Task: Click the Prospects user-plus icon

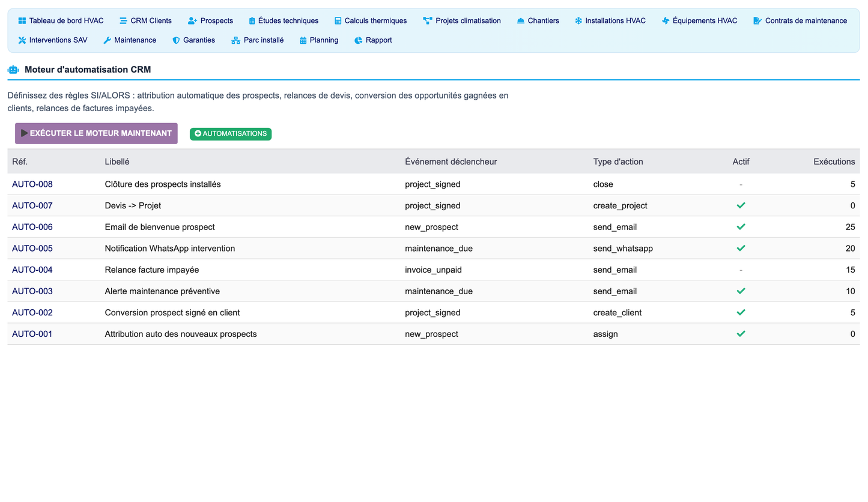Action: click(192, 21)
